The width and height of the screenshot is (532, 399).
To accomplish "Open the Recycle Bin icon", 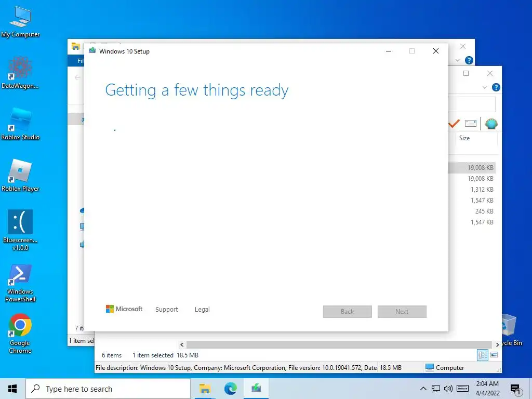I will coord(510,329).
